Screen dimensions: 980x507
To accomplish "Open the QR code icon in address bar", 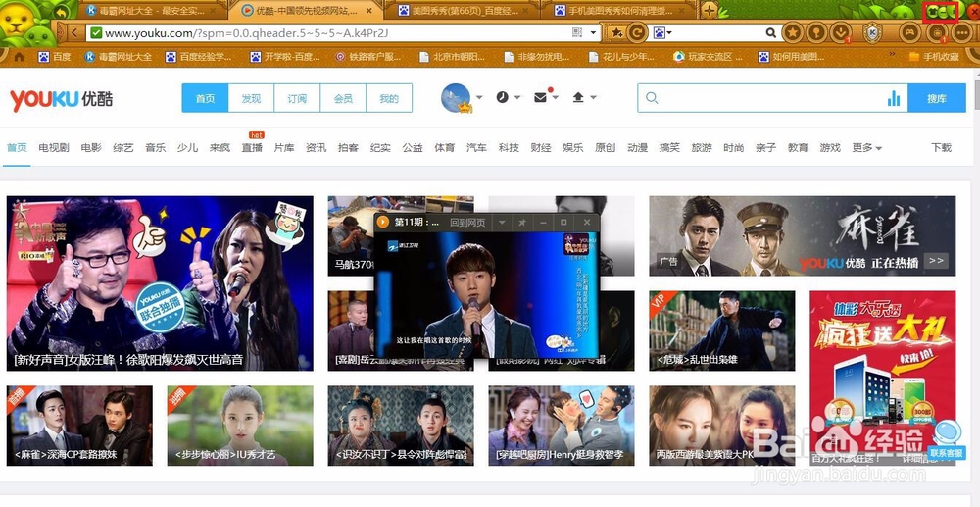I will coord(577,32).
